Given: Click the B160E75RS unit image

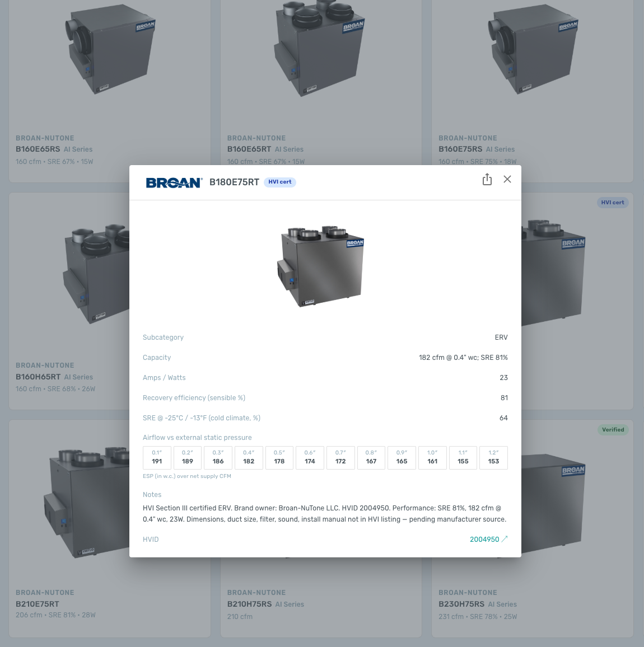Looking at the screenshot, I should click(x=533, y=49).
